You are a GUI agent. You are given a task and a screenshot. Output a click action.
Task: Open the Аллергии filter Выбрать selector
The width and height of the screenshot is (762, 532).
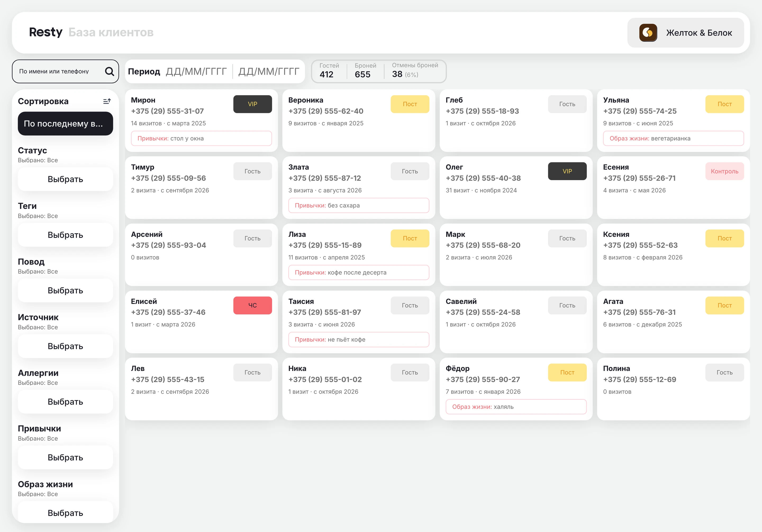coord(65,402)
